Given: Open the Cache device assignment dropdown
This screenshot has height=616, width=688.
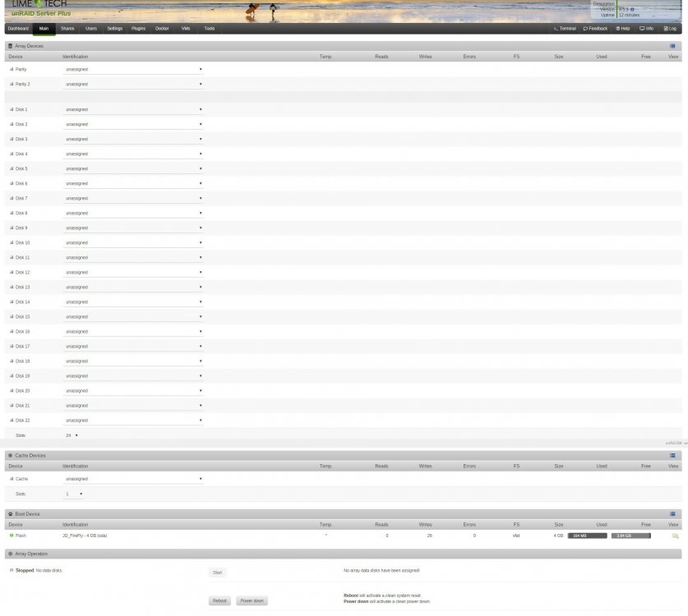Looking at the screenshot, I should [x=133, y=479].
